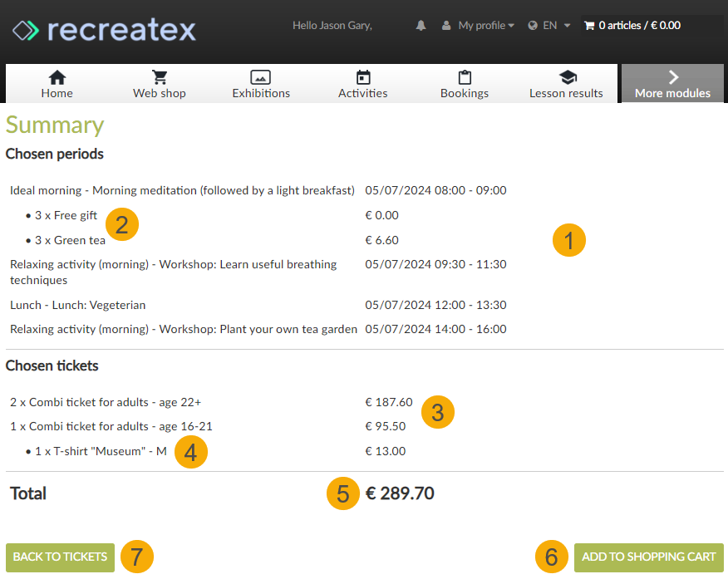This screenshot has width=728, height=579.
Task: Click the globe language icon
Action: 532,25
